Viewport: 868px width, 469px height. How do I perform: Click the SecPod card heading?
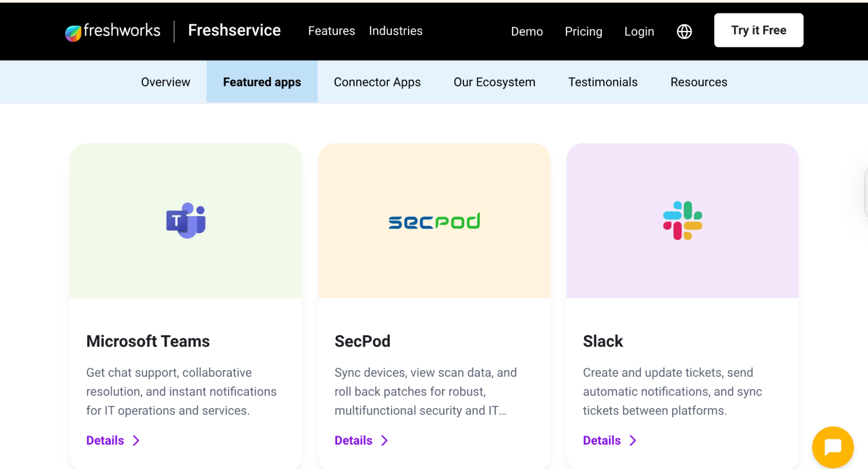click(x=363, y=341)
